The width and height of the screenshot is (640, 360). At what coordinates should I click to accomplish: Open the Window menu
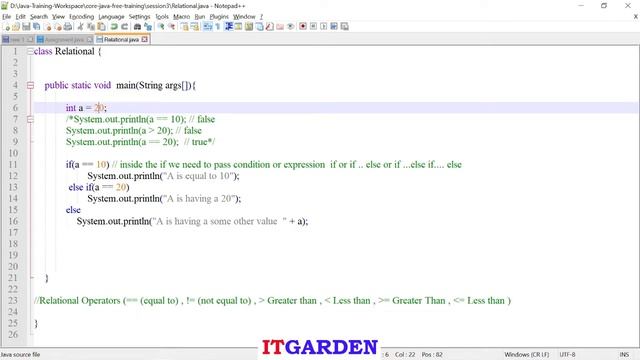(244, 17)
